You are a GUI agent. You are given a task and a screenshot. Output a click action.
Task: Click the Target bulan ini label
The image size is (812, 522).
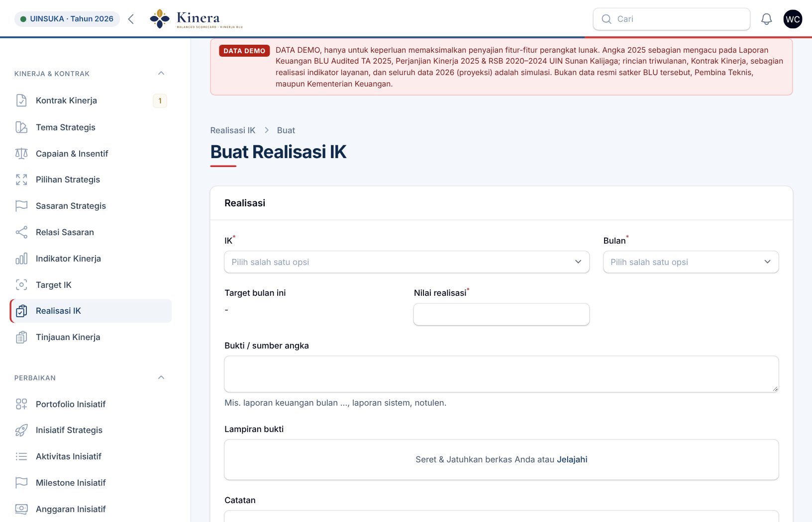tap(255, 293)
